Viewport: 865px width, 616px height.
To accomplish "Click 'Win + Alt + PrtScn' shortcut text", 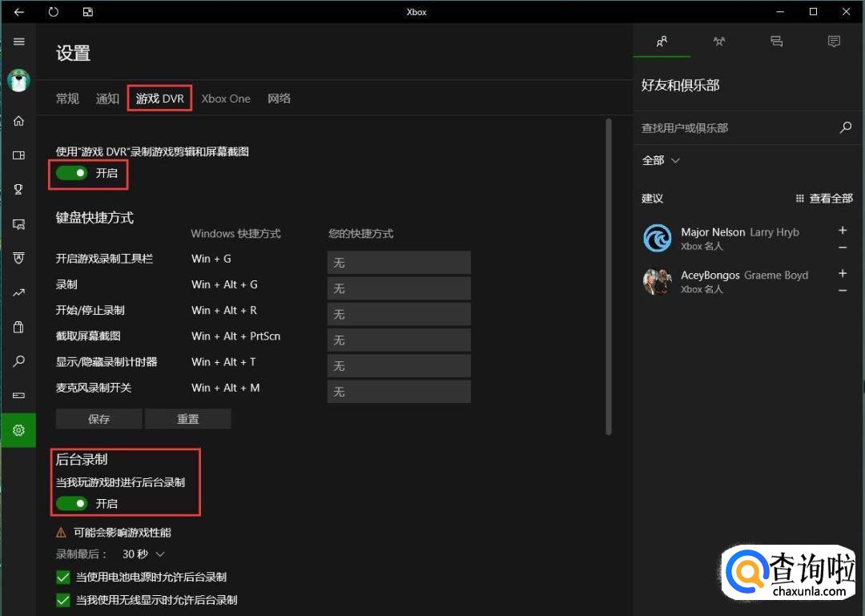I will click(x=235, y=336).
